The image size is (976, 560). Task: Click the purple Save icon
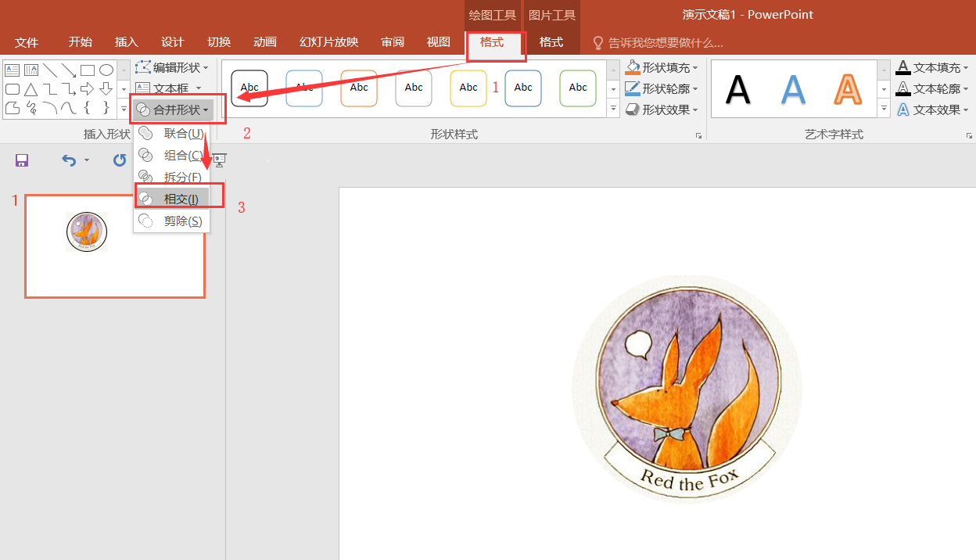(x=22, y=160)
